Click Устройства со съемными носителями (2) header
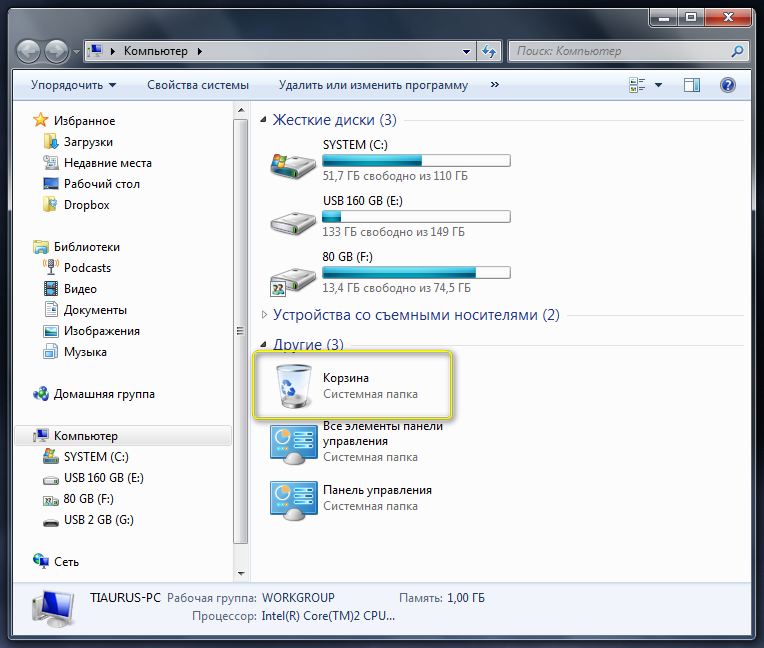The width and height of the screenshot is (764, 648). [x=416, y=315]
